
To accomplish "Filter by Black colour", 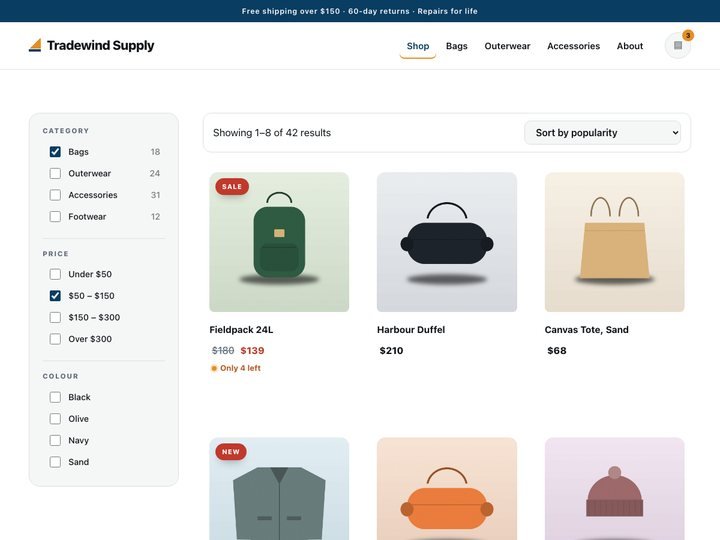I will tap(55, 397).
